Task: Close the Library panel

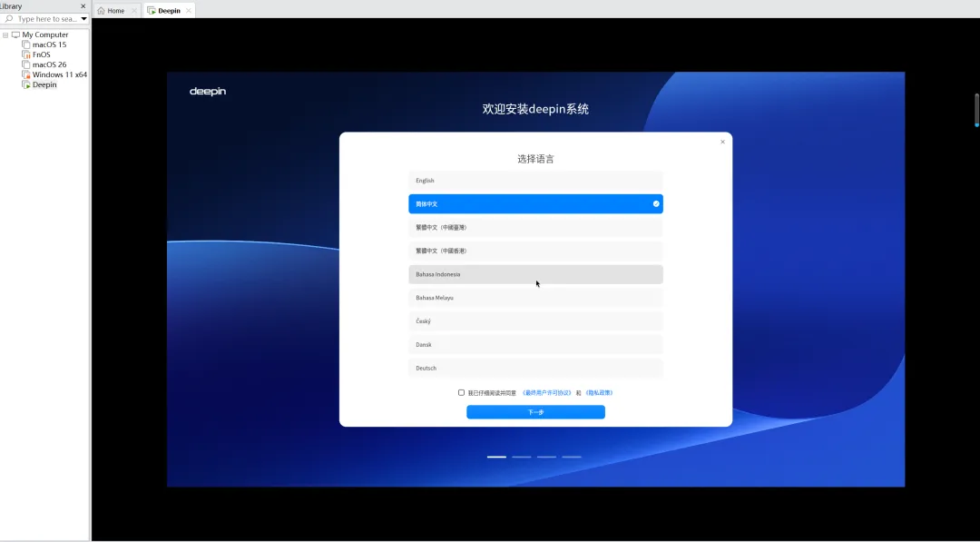Action: [83, 6]
